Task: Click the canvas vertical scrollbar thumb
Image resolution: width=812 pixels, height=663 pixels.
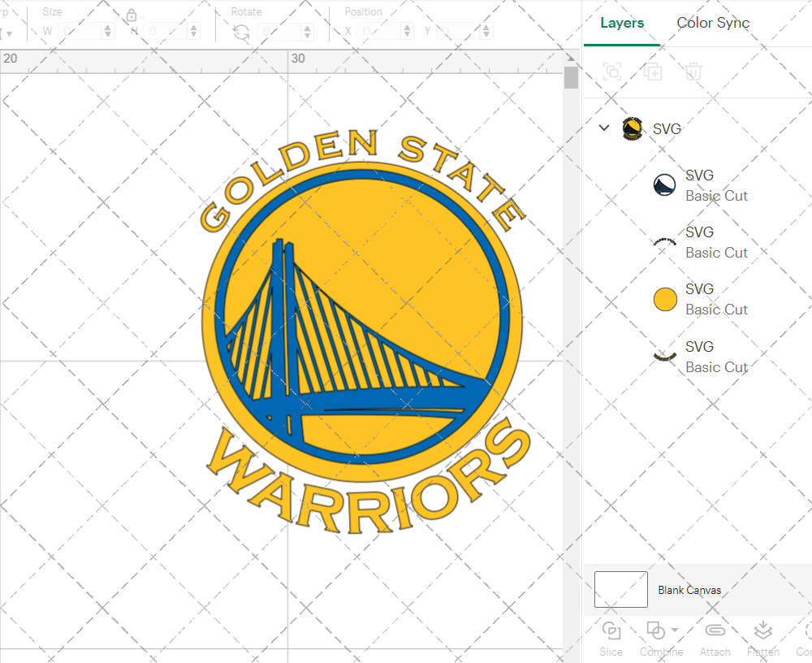Action: 571,78
